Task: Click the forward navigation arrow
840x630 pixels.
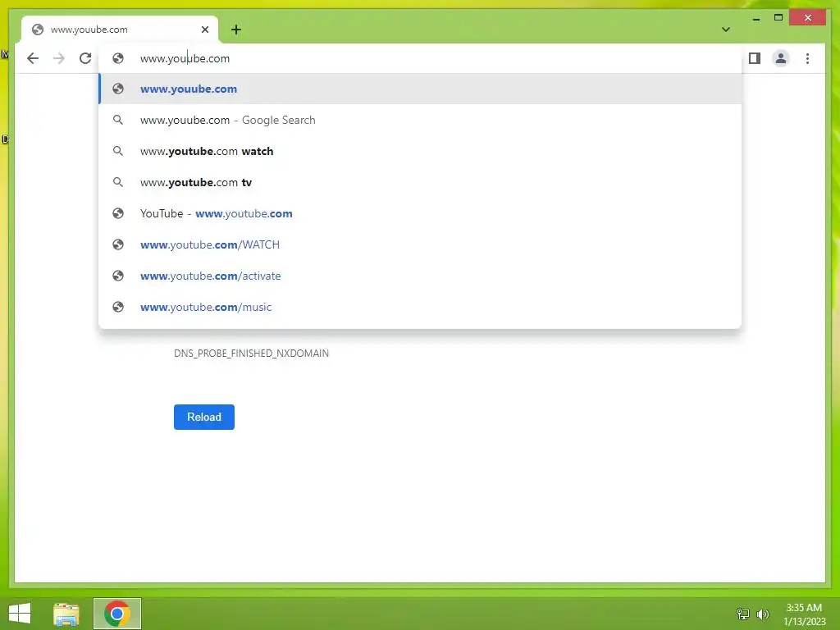Action: (x=59, y=58)
